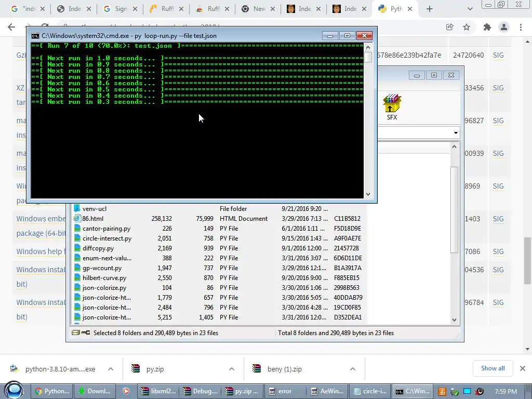Click the SFX icon in the WinRAR toolbar
This screenshot has width=532, height=399.
392,107
